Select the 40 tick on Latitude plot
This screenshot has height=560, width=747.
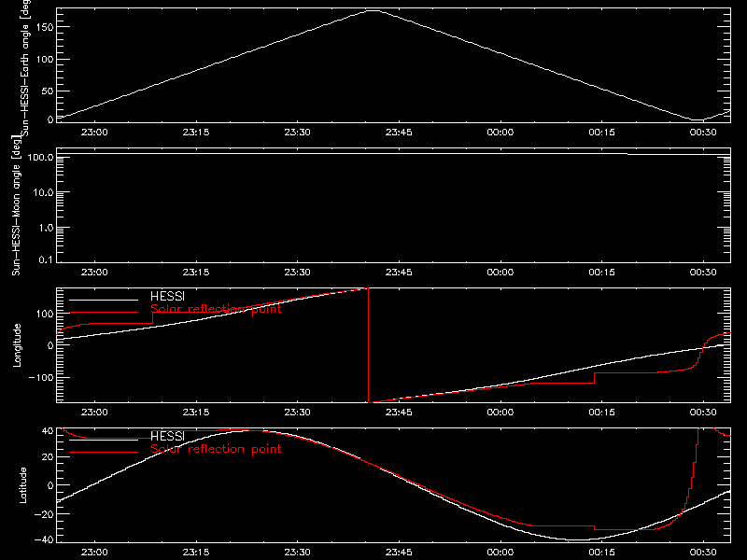[48, 431]
